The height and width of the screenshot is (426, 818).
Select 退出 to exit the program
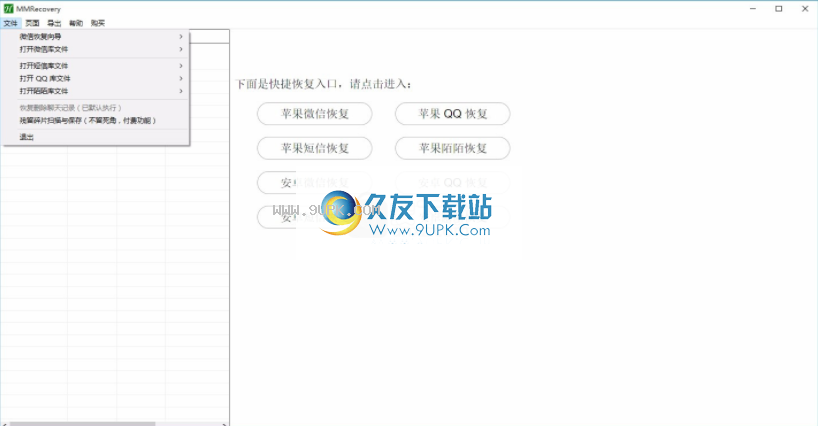pos(96,137)
